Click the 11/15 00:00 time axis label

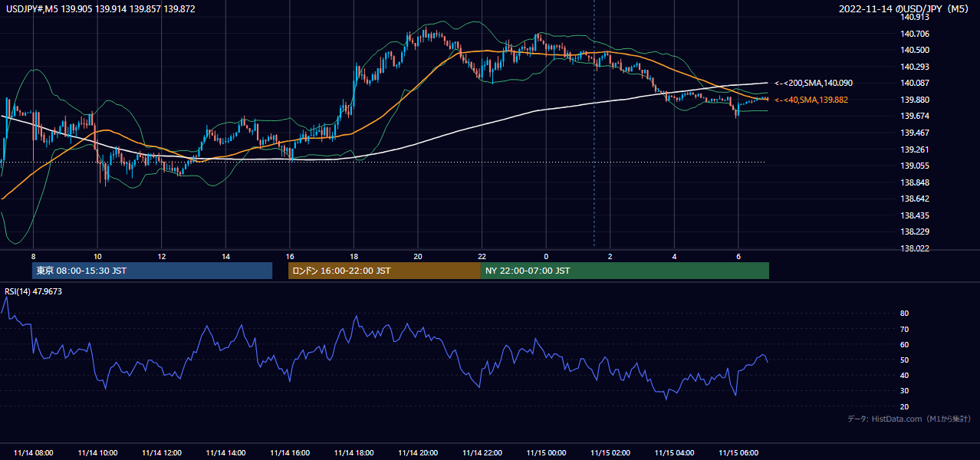(546, 453)
